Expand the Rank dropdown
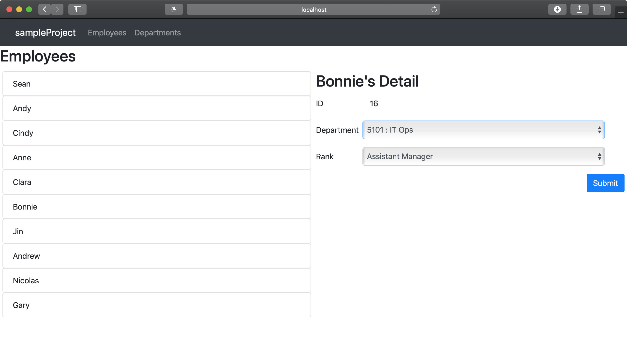627x364 pixels. point(483,156)
